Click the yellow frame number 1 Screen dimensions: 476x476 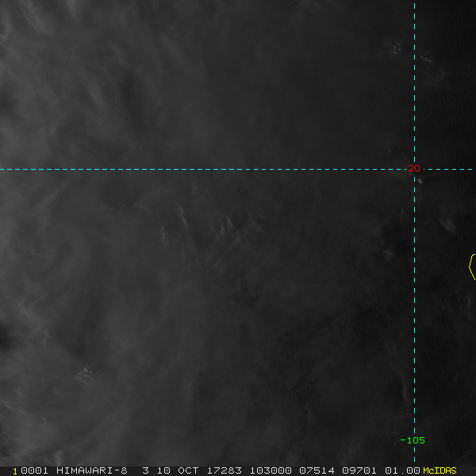coord(15,471)
